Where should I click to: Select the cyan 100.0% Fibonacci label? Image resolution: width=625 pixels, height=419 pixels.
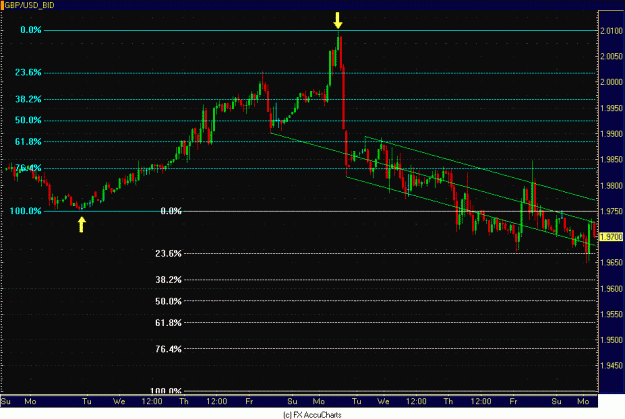tap(26, 211)
